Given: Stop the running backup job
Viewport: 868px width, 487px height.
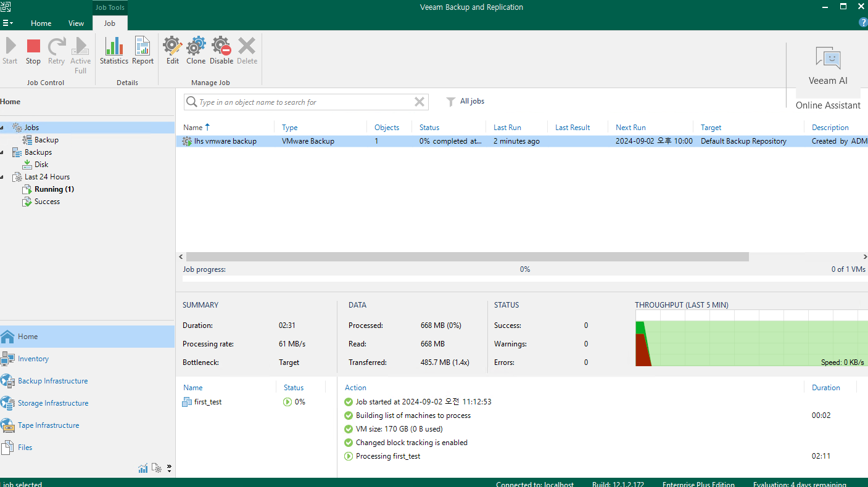Looking at the screenshot, I should click(33, 51).
